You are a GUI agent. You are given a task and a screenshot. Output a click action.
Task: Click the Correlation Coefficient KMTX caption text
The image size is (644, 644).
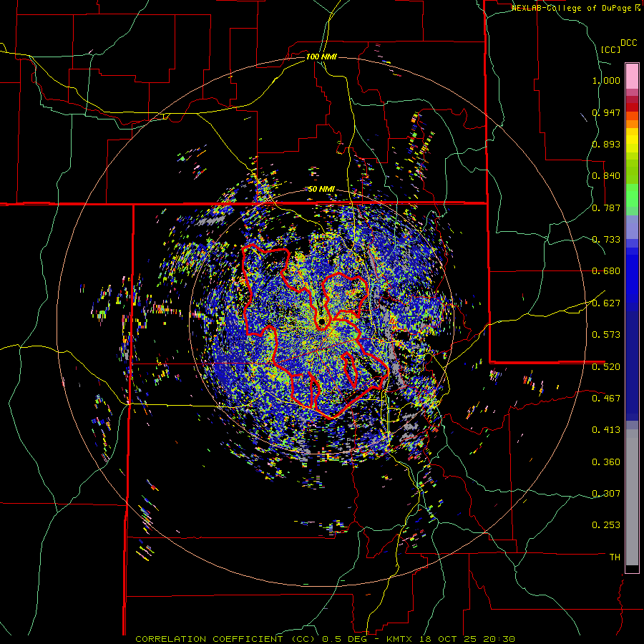pos(325,639)
